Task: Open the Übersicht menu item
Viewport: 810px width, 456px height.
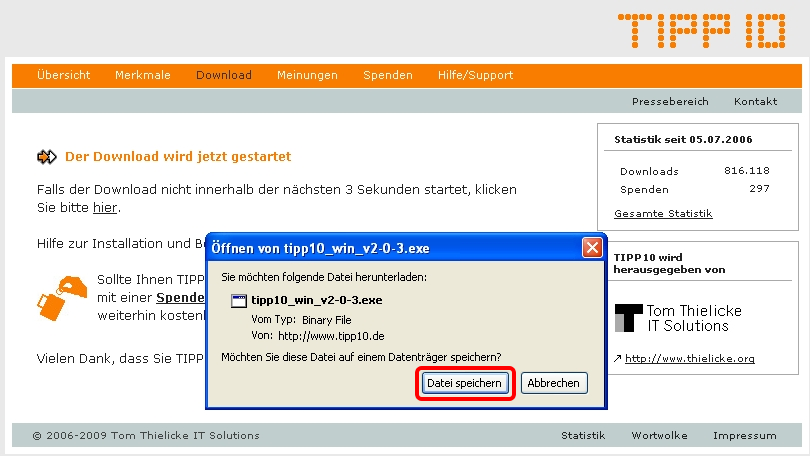Action: click(63, 76)
